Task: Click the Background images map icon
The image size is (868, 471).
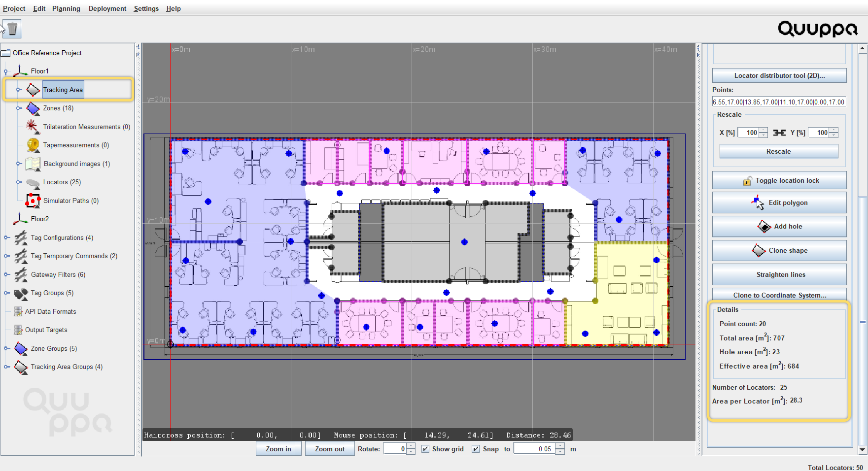Action: (33, 164)
